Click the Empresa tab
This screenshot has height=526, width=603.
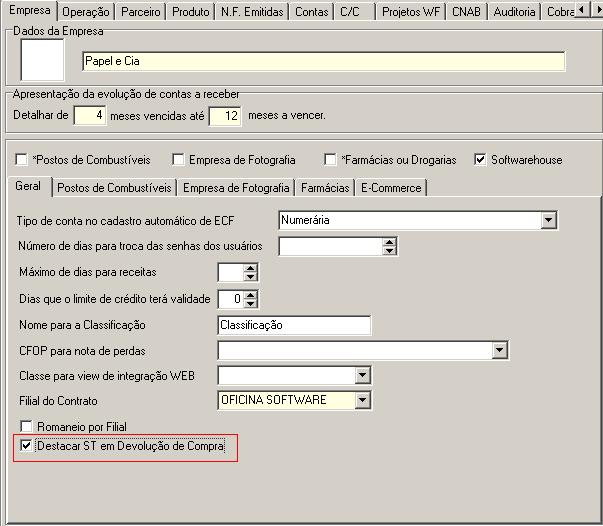(30, 10)
